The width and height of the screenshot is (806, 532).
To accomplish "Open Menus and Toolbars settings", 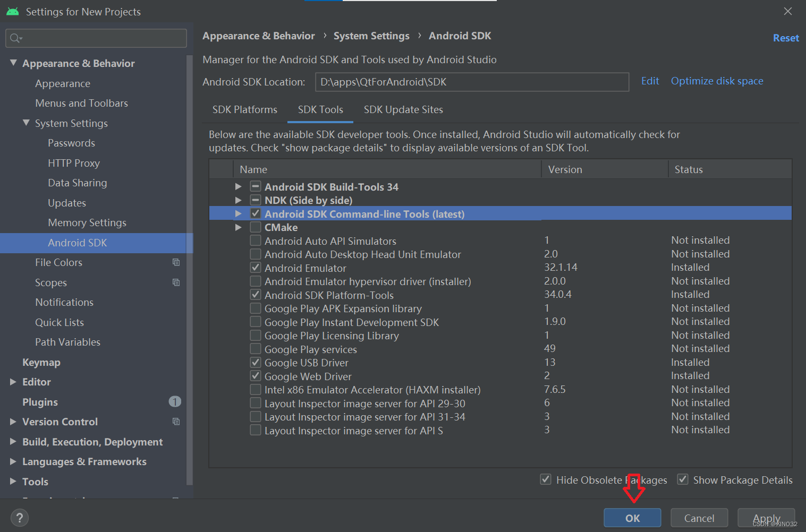I will [x=82, y=103].
